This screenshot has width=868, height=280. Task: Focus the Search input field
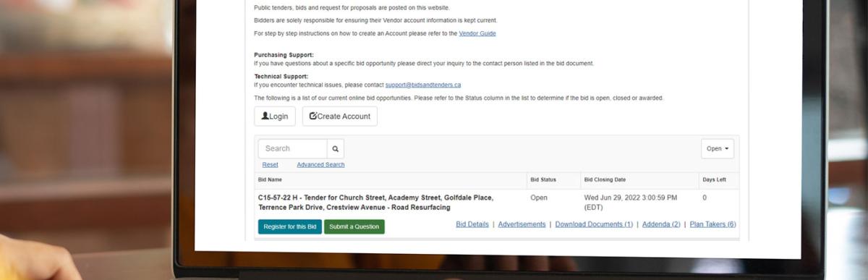[x=292, y=148]
